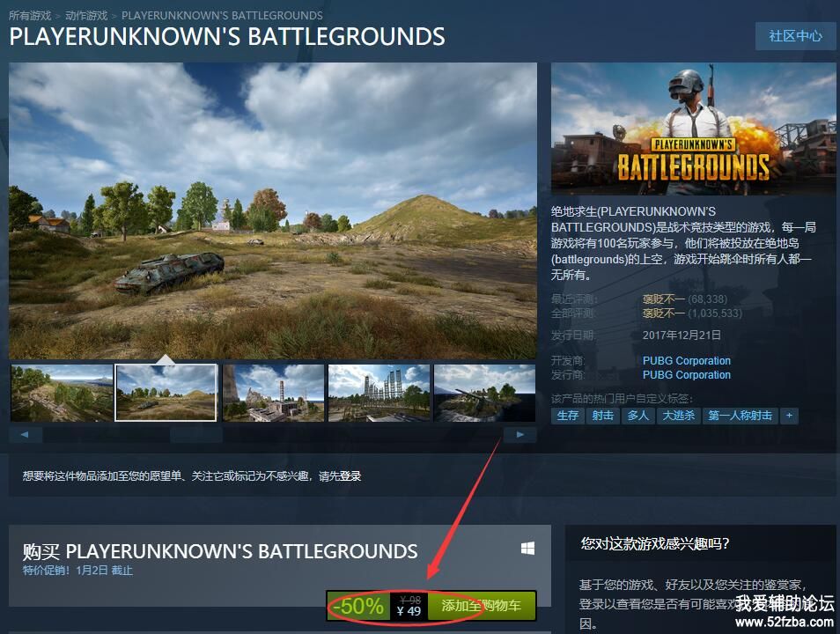Click the left arrow of thumbnail strip
This screenshot has height=634, width=840.
(x=26, y=435)
